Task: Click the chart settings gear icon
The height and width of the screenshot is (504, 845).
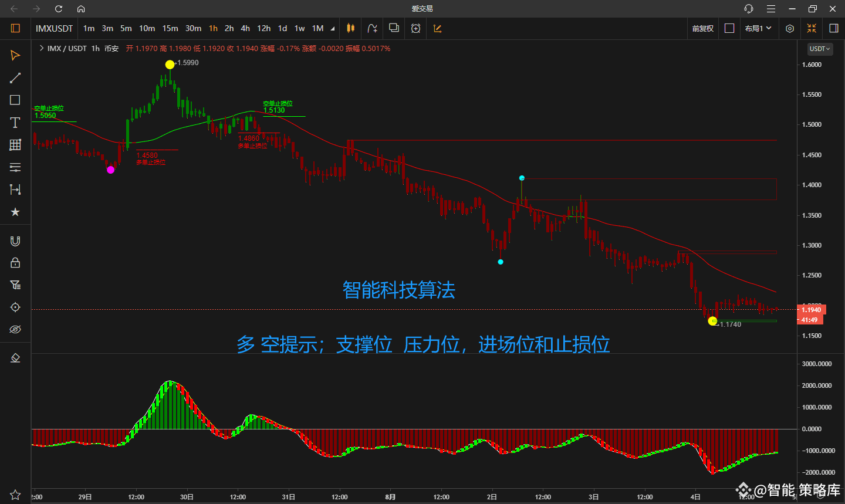Action: pyautogui.click(x=789, y=28)
